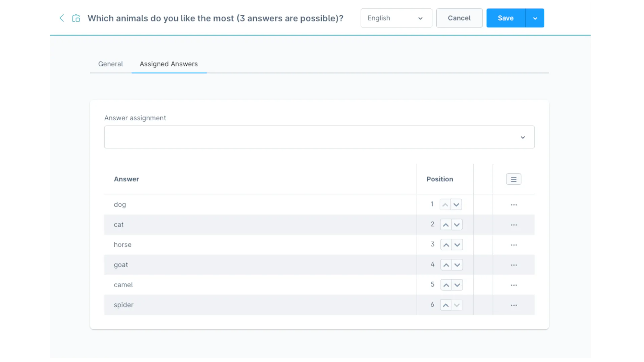Click the Save button
The image size is (644, 362).
point(505,18)
